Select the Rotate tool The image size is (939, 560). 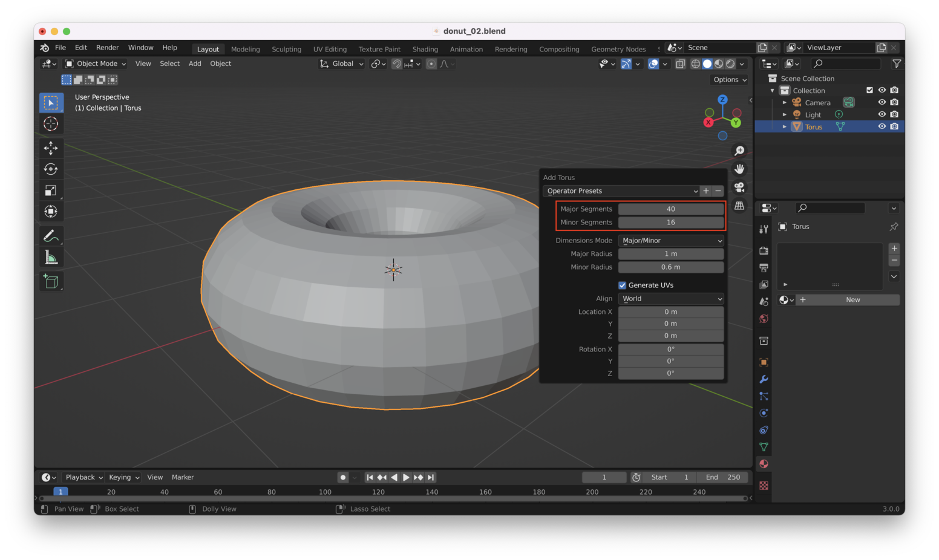coord(51,169)
